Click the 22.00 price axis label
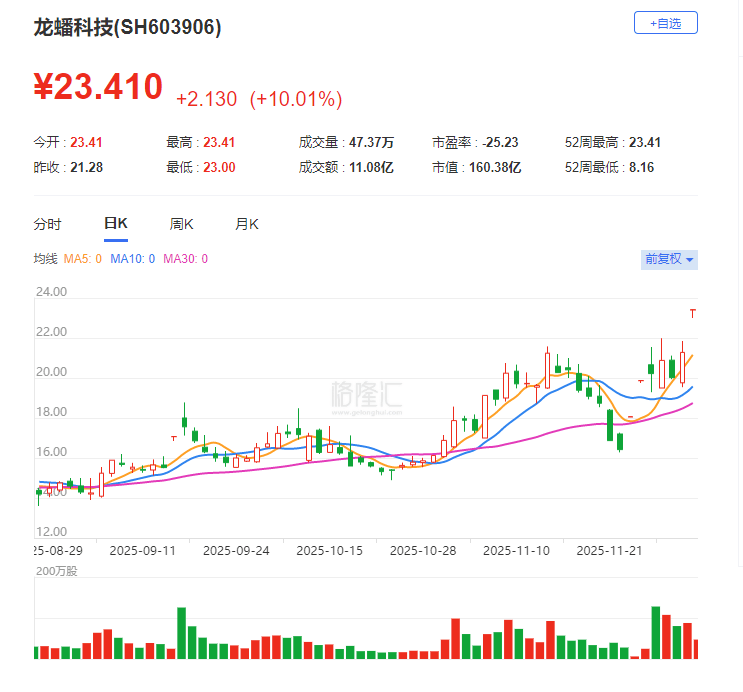Screen dimensions: 743x692 [x=52, y=332]
